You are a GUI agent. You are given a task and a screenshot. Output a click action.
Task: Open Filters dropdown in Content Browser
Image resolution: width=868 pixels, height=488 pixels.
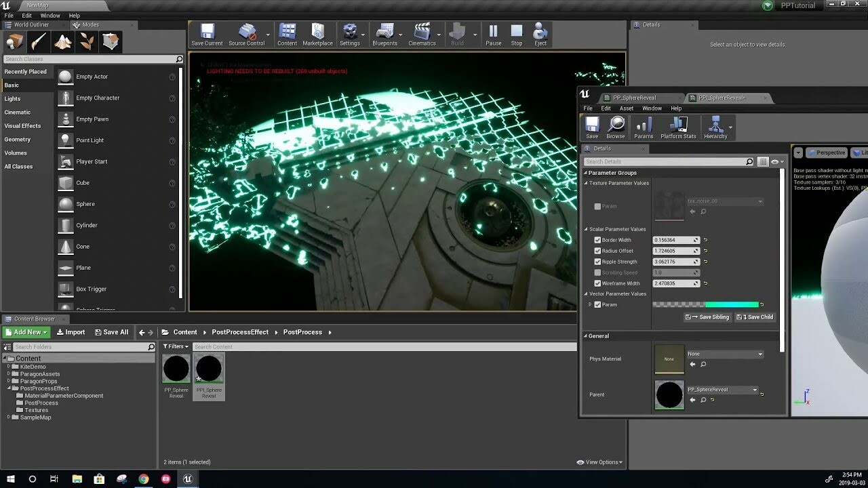coord(176,346)
